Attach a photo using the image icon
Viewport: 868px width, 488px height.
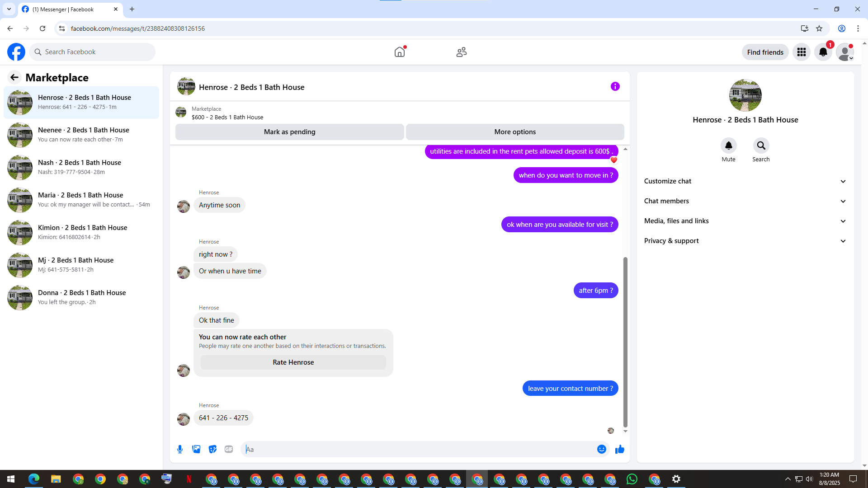pyautogui.click(x=196, y=449)
